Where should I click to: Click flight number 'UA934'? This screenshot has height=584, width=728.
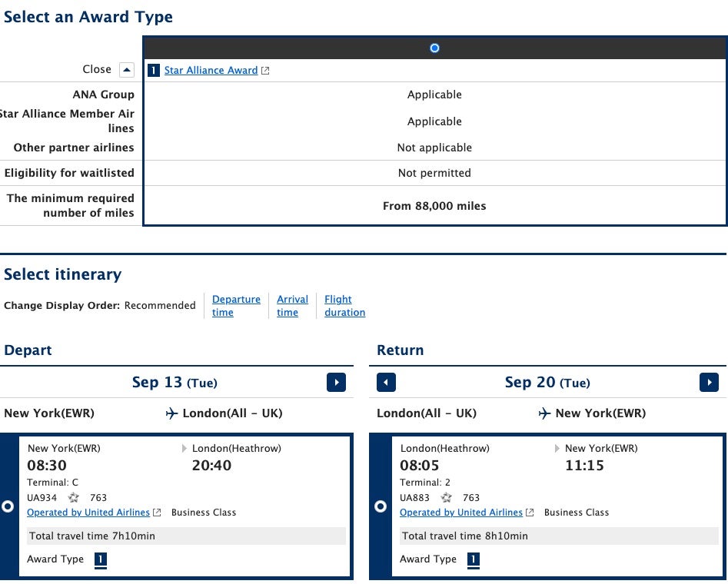[42, 498]
